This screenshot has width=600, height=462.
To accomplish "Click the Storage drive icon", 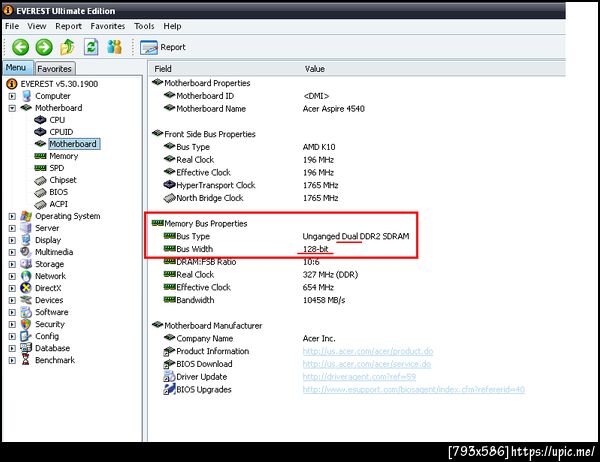I will click(x=26, y=264).
